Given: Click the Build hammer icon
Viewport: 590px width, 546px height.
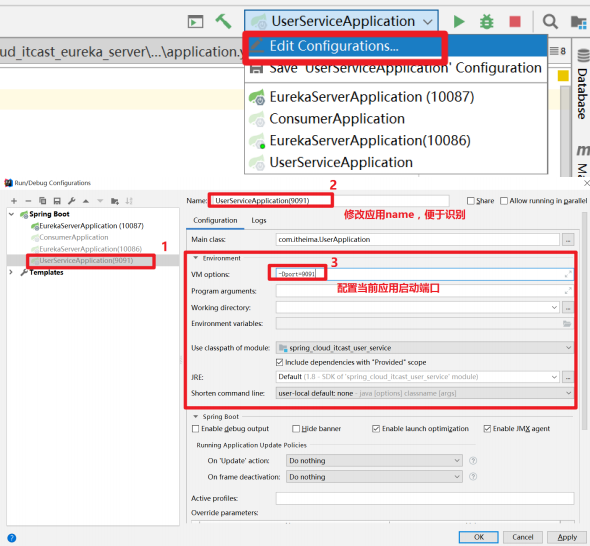Looking at the screenshot, I should point(223,21).
